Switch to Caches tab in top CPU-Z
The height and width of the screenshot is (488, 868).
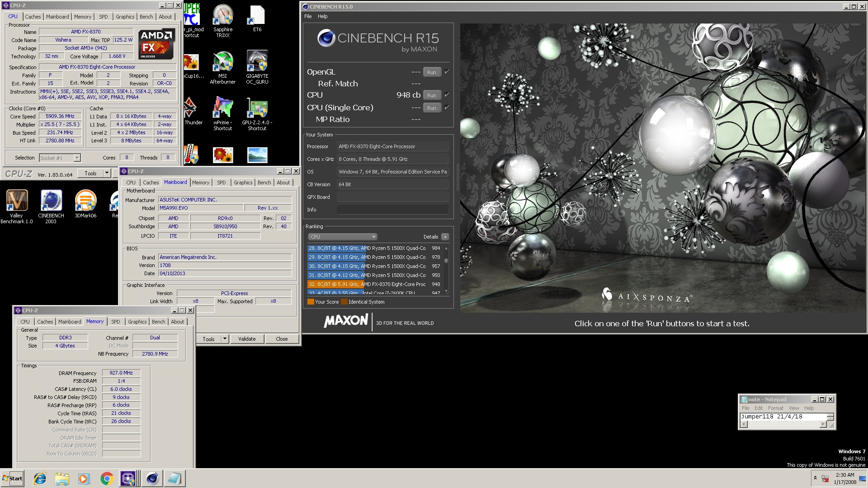click(33, 17)
